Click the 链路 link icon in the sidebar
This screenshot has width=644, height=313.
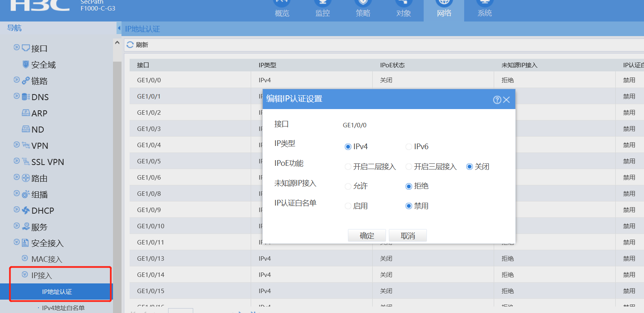click(x=26, y=81)
